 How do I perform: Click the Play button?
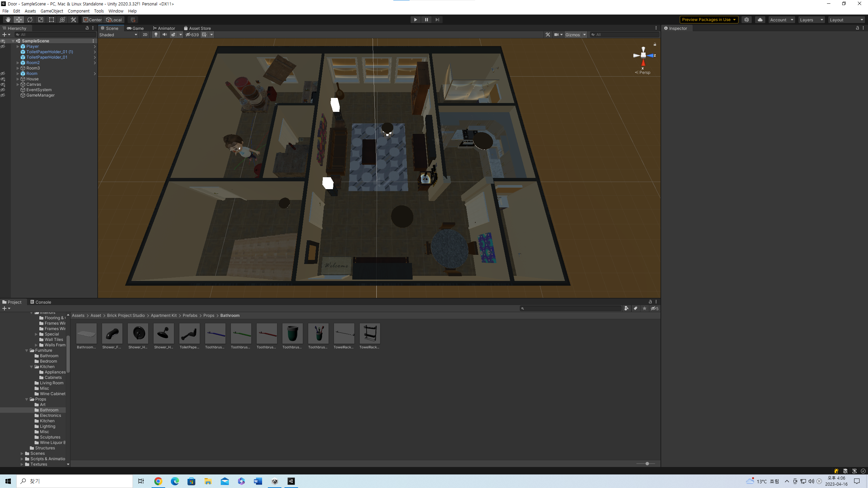pyautogui.click(x=415, y=20)
